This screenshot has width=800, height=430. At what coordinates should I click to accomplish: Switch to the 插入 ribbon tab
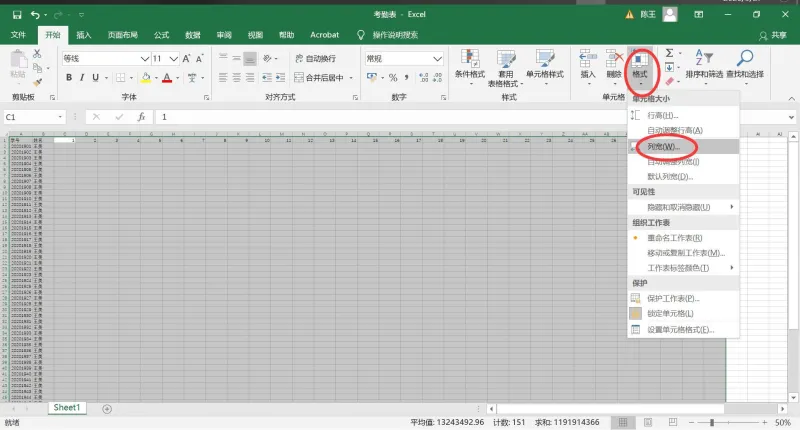84,35
